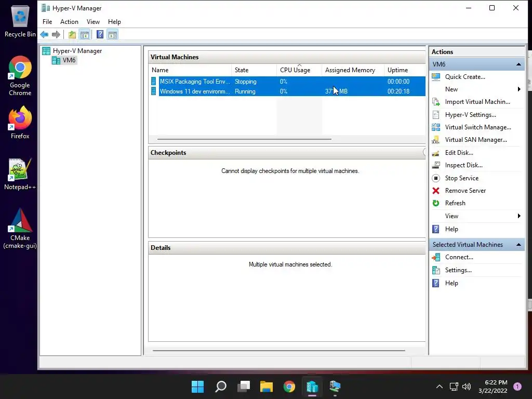
Task: Show hidden tray icons chevron
Action: [440, 387]
